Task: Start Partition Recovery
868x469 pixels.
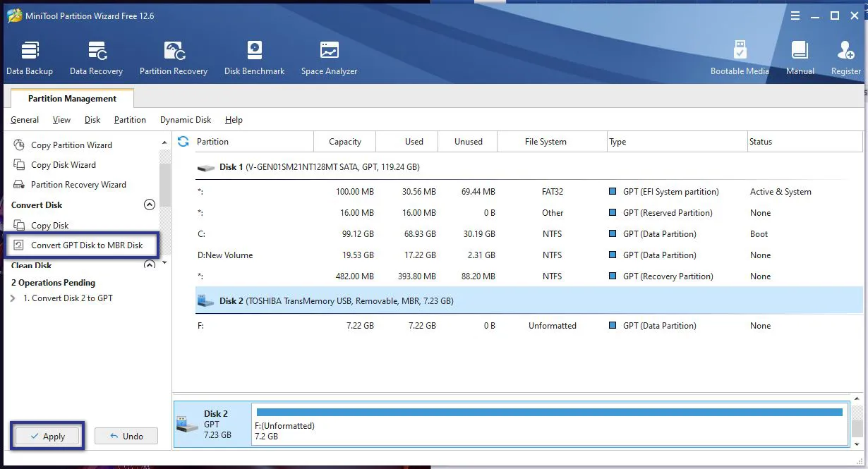Action: (173, 56)
